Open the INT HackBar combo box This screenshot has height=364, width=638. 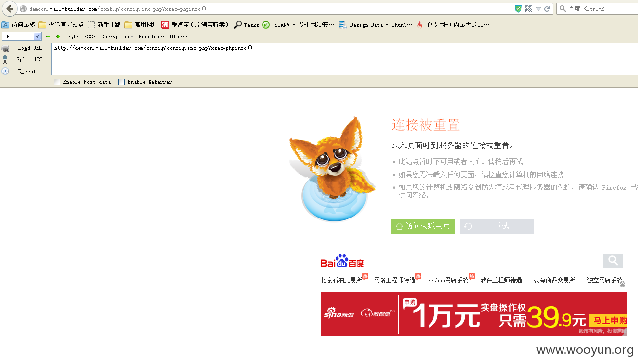[22, 36]
